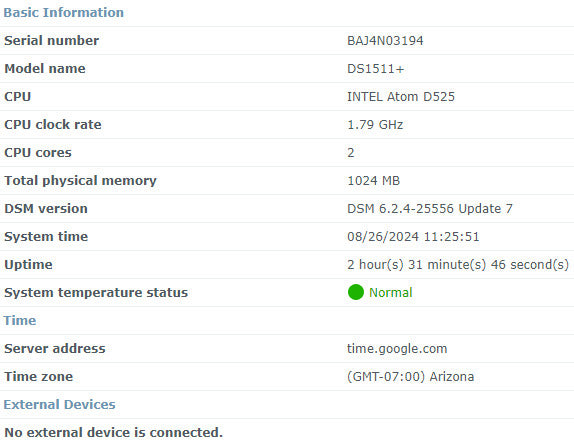
Task: Select the INTEL Atom D525 value
Action: (401, 97)
